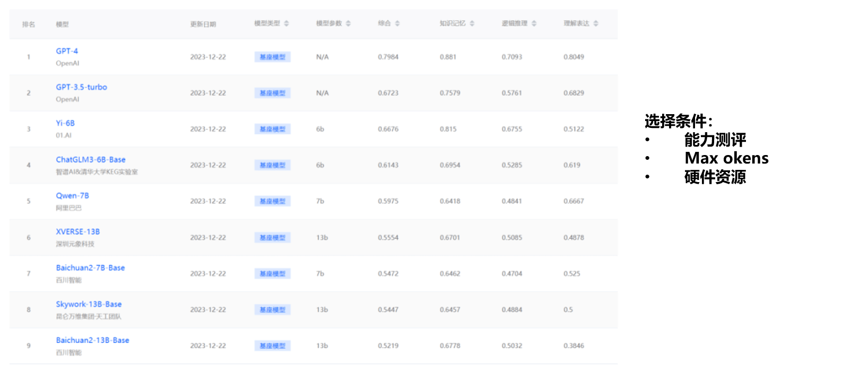Toggle the 理解表达 column sort arrows
Viewport: 868px width, 369px height.
(x=596, y=23)
